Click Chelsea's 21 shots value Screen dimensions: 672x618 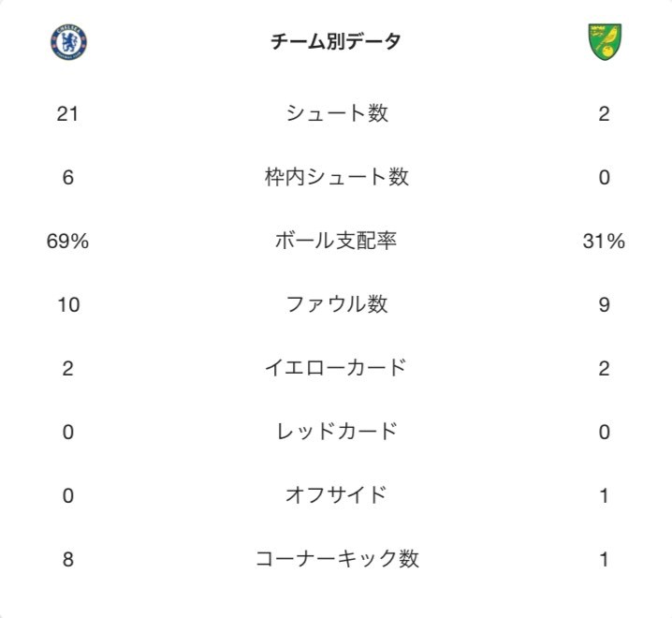click(x=67, y=114)
